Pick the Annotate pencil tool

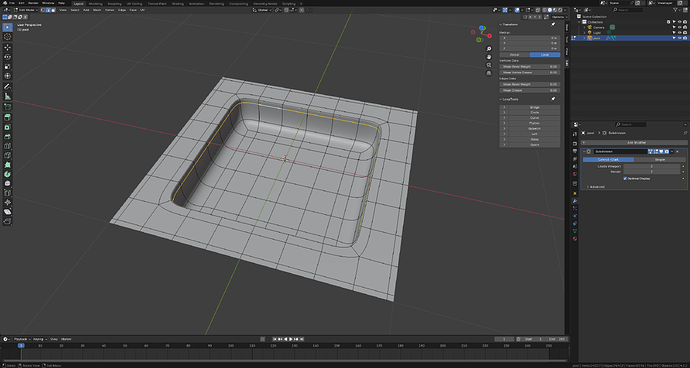coord(7,86)
